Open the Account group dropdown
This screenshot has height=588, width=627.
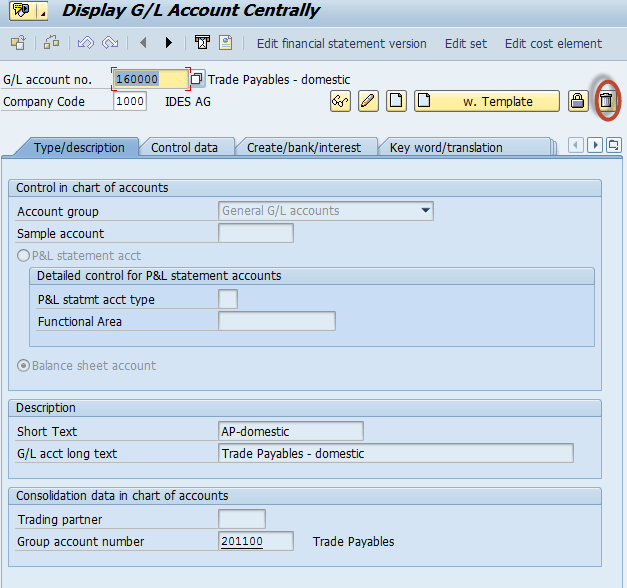pyautogui.click(x=426, y=211)
